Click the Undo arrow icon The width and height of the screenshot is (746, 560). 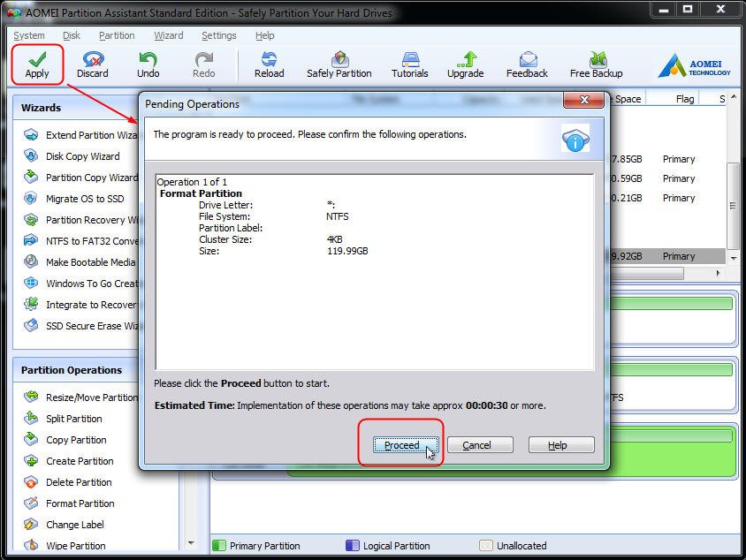pos(148,59)
